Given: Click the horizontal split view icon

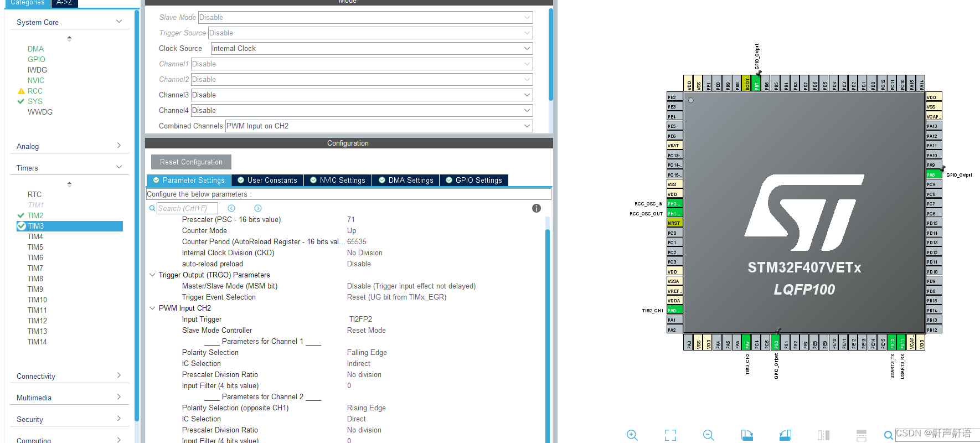Looking at the screenshot, I should pyautogui.click(x=861, y=435).
